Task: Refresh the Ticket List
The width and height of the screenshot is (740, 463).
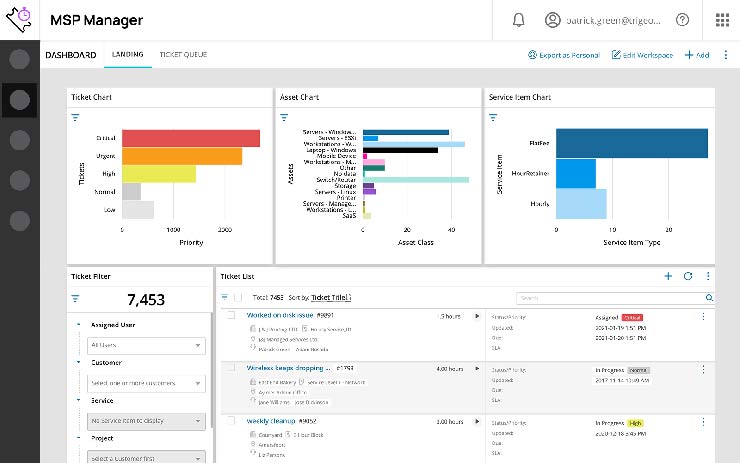Action: coord(687,275)
